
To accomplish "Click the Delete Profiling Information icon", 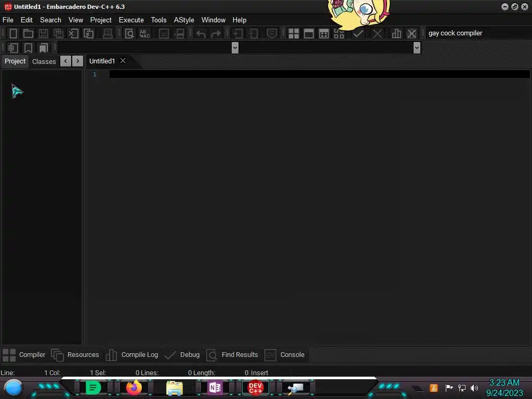I will (x=411, y=33).
